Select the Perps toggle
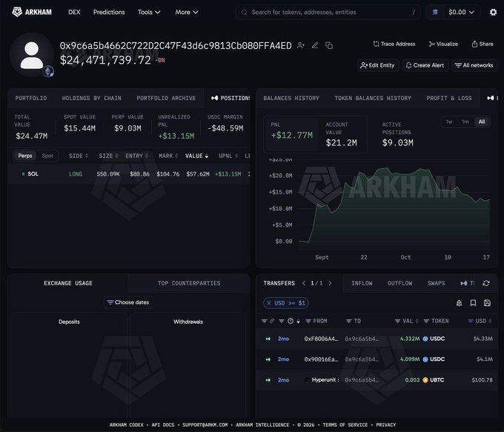The height and width of the screenshot is (432, 504). [25, 156]
